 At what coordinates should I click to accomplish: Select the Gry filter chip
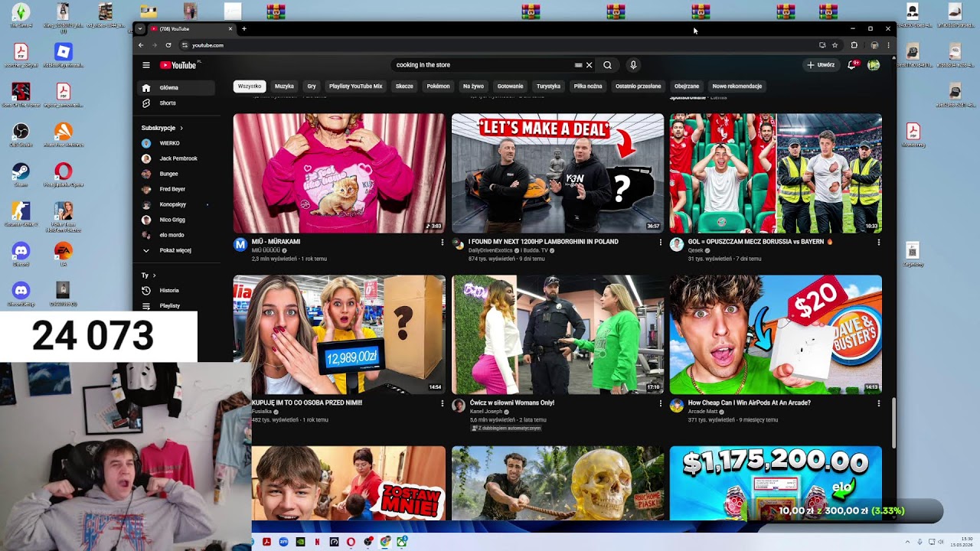point(312,86)
